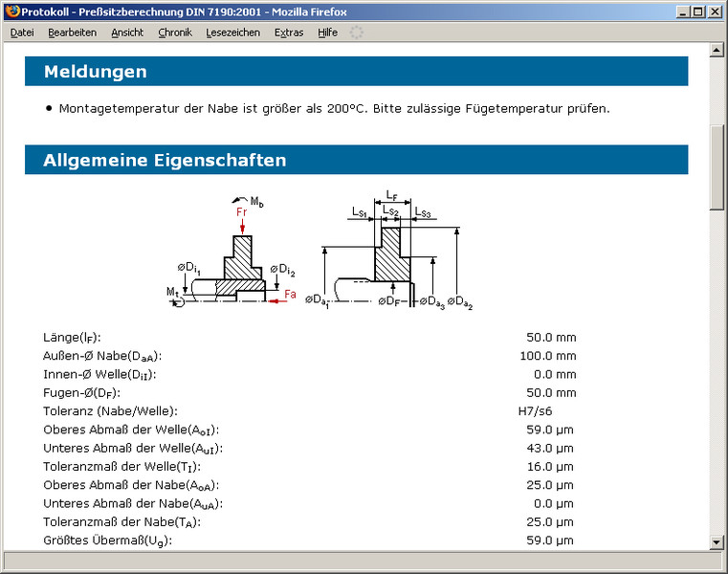728x574 pixels.
Task: Open the Datei menu
Action: (x=21, y=33)
